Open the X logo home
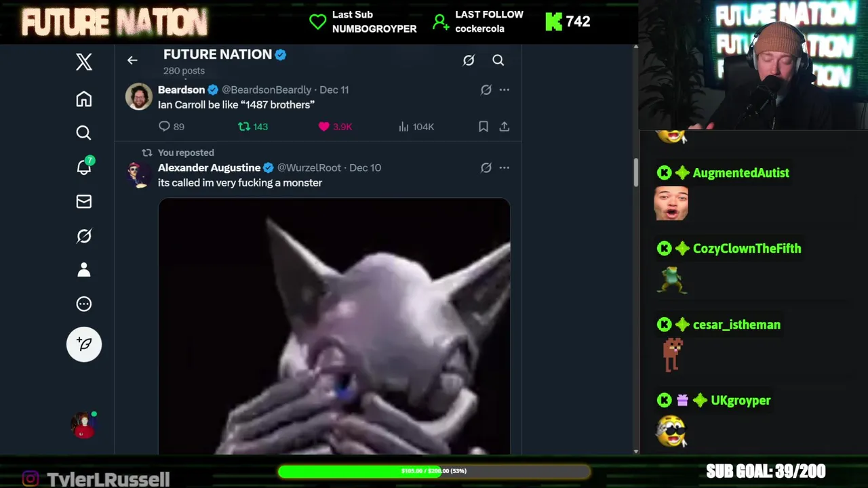The width and height of the screenshot is (868, 488). (x=84, y=62)
